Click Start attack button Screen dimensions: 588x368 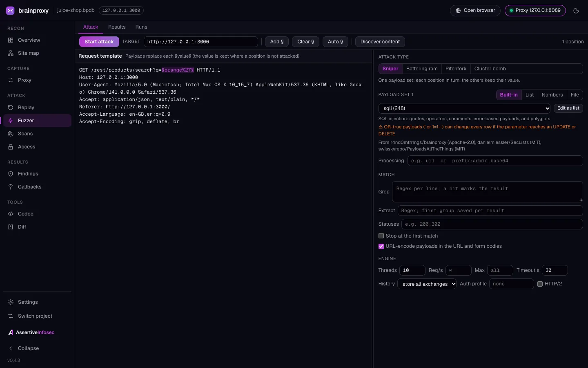[99, 42]
